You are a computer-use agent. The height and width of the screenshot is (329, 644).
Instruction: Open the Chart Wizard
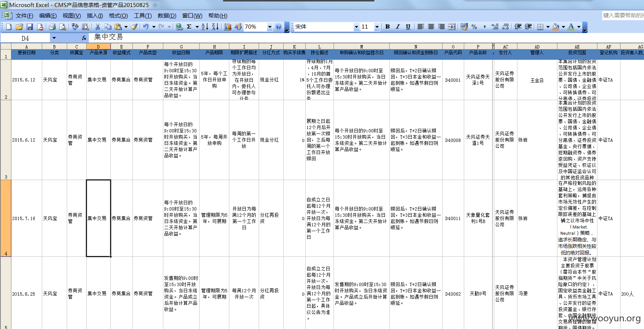[x=228, y=27]
